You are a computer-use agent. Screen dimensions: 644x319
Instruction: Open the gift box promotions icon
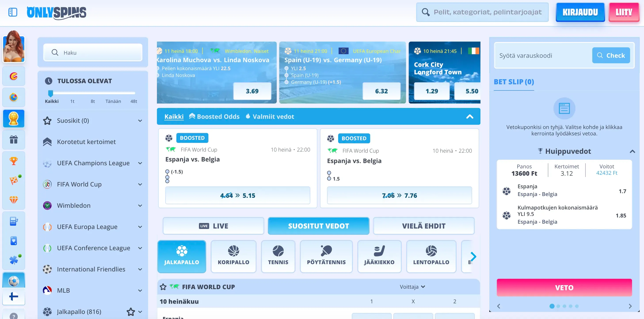[14, 140]
